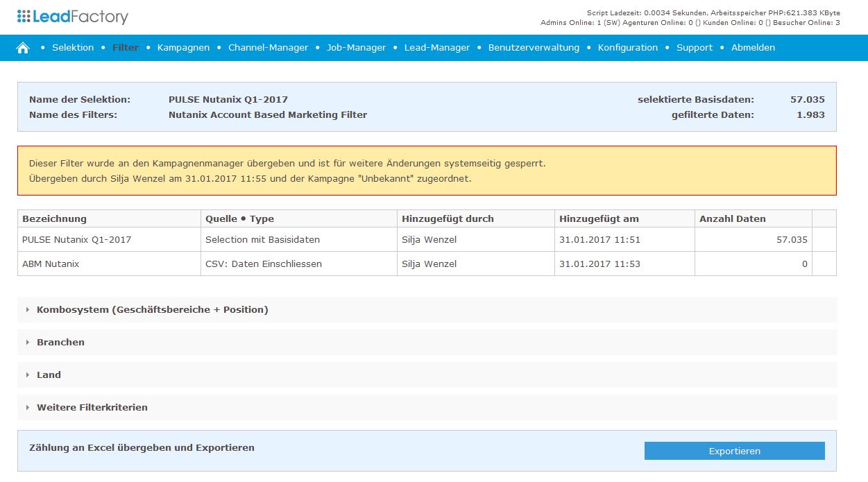Open the Selektion menu
868x482 pixels.
pos(73,48)
